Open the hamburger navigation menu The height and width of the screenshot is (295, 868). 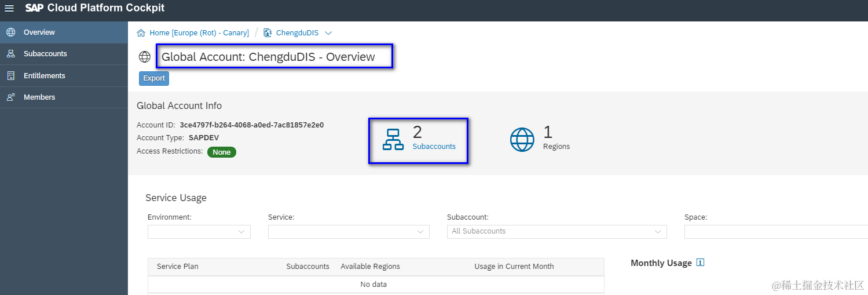click(9, 8)
